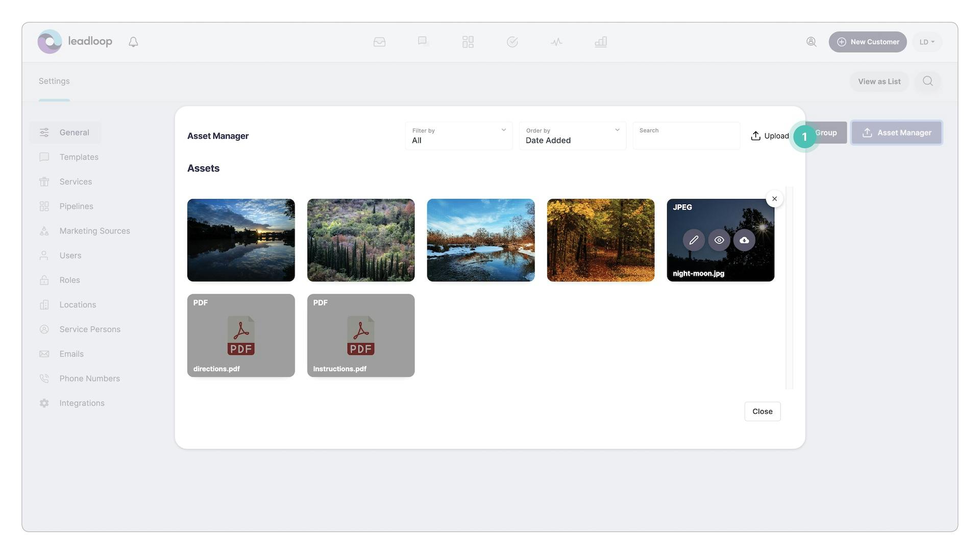This screenshot has width=980, height=554.
Task: Open the Filter by dropdown
Action: point(458,136)
